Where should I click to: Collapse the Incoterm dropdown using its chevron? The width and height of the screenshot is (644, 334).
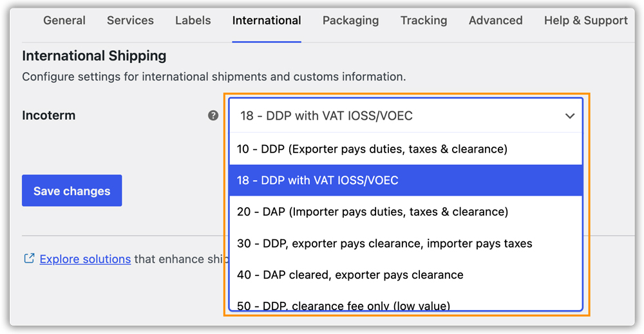coord(570,116)
